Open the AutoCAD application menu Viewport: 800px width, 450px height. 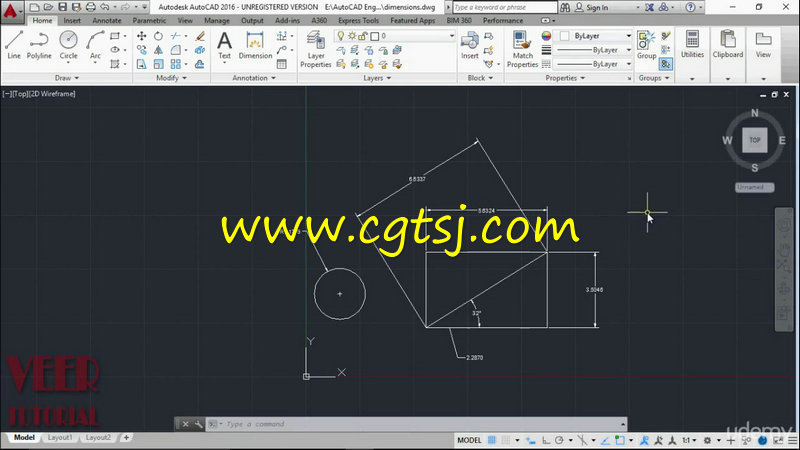[10, 10]
